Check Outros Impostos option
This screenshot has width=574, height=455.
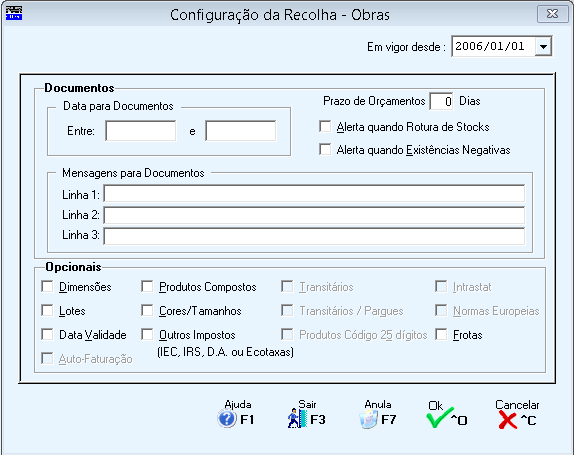point(147,334)
